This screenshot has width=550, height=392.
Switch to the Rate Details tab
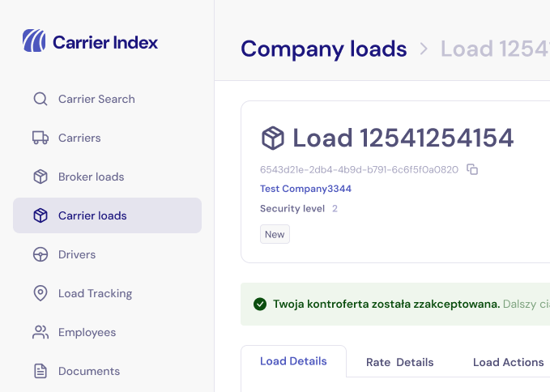click(400, 362)
